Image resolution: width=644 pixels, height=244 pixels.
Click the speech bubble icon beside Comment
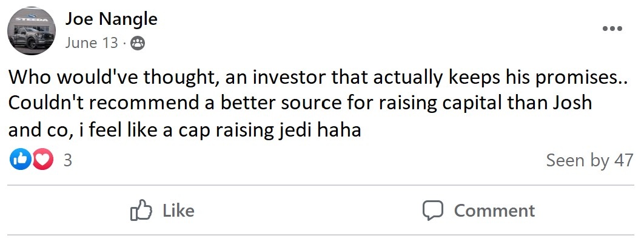[x=433, y=211]
